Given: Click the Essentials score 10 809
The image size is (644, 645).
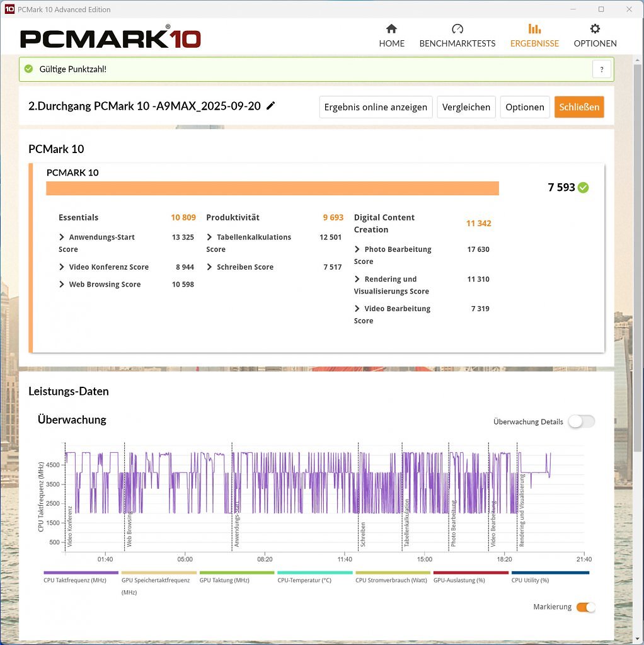Looking at the screenshot, I should [183, 217].
